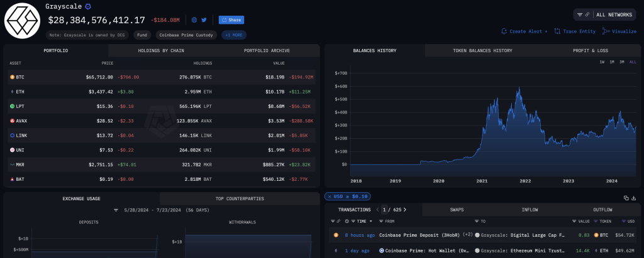Sort portfolio by the VALUE column header
644x258 pixels.
(279, 63)
